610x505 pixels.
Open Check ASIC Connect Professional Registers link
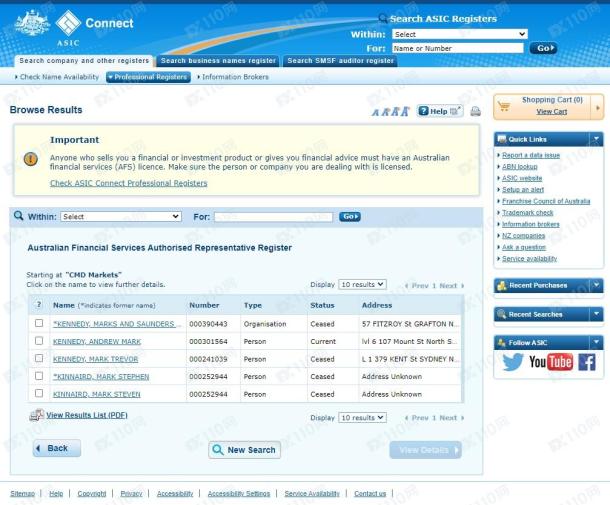pyautogui.click(x=129, y=183)
